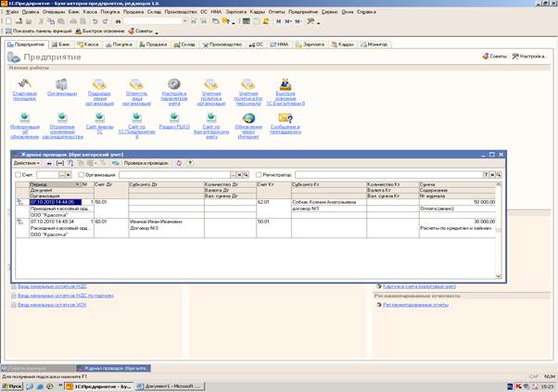Click the help question icon in journal toolbar
558x392 pixels.
pos(190,163)
